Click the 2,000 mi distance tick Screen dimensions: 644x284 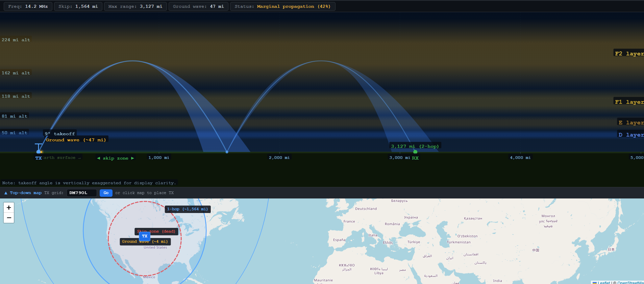tap(279, 158)
